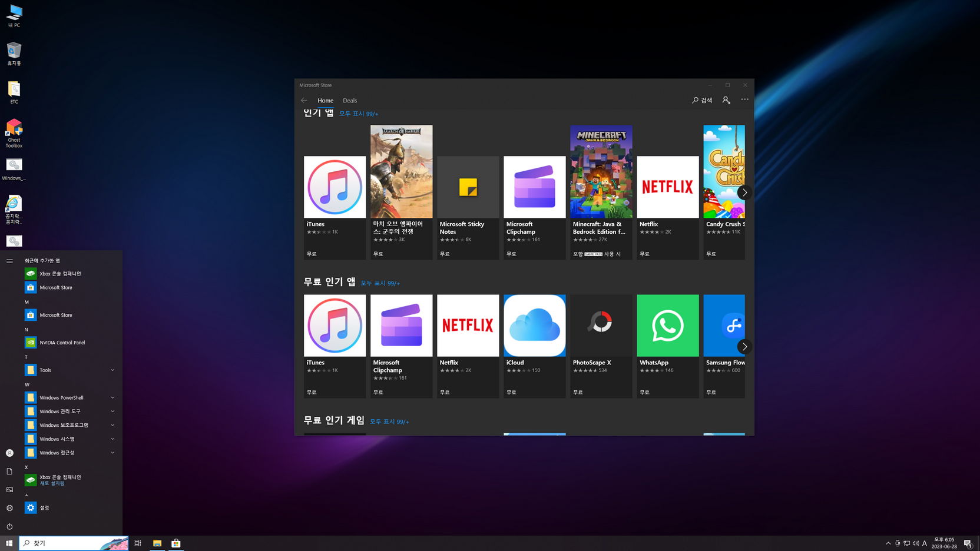This screenshot has height=551, width=980.
Task: Open the volume icon in system tray
Action: click(x=916, y=543)
